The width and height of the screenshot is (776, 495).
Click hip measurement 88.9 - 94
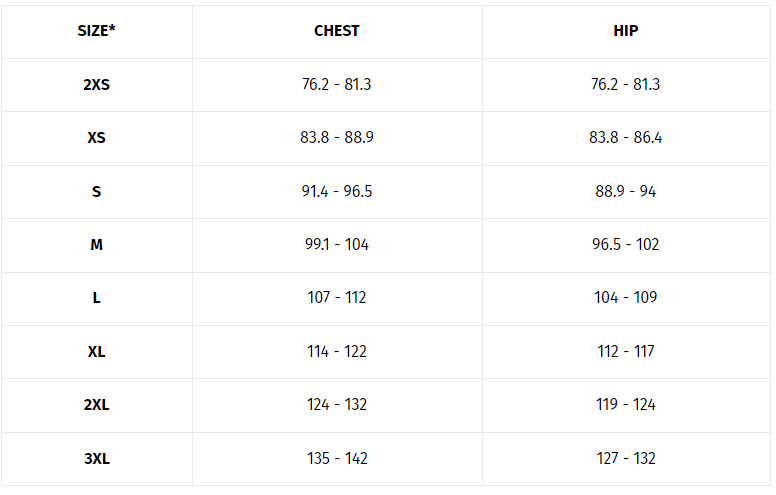pyautogui.click(x=625, y=191)
